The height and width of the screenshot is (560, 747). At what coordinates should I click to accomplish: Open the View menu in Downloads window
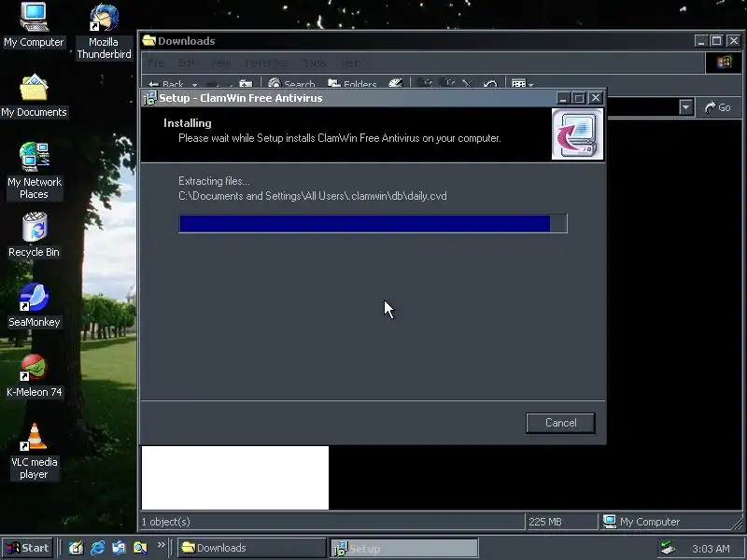tap(220, 63)
